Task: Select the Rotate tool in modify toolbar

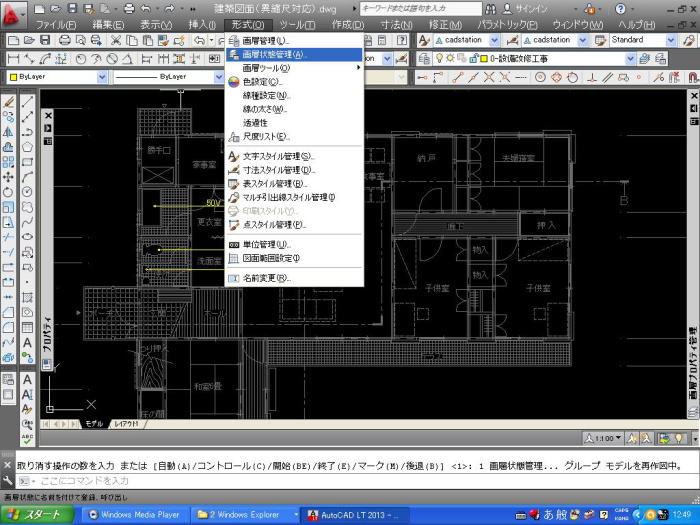Action: pos(8,192)
